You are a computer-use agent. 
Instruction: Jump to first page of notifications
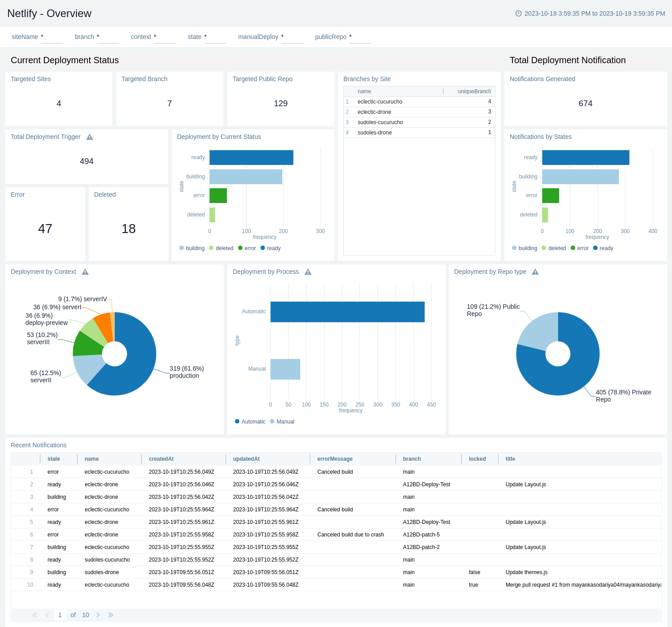pos(35,615)
